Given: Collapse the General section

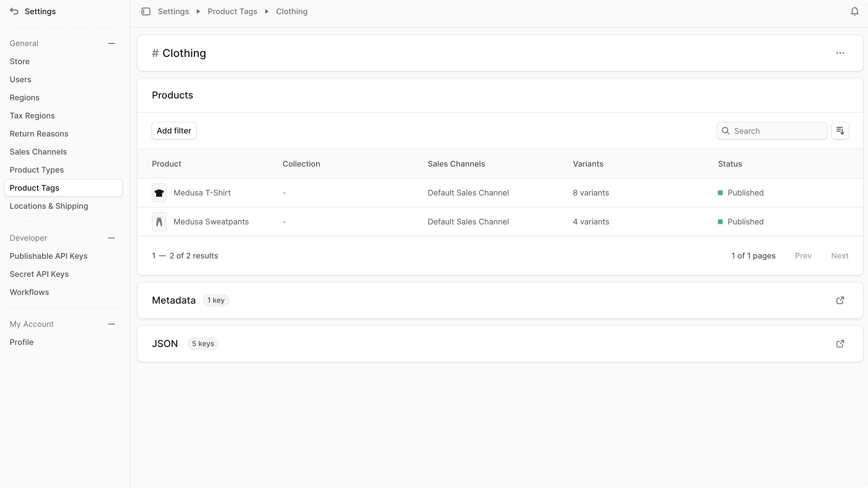Looking at the screenshot, I should [111, 43].
